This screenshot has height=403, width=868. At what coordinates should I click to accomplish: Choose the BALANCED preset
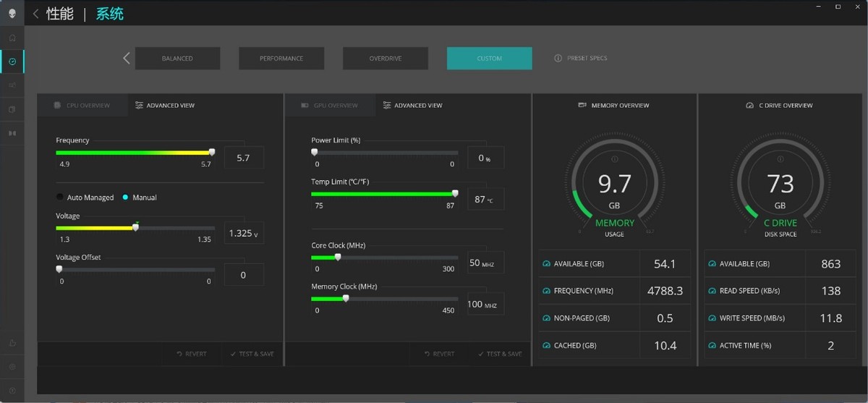click(177, 59)
